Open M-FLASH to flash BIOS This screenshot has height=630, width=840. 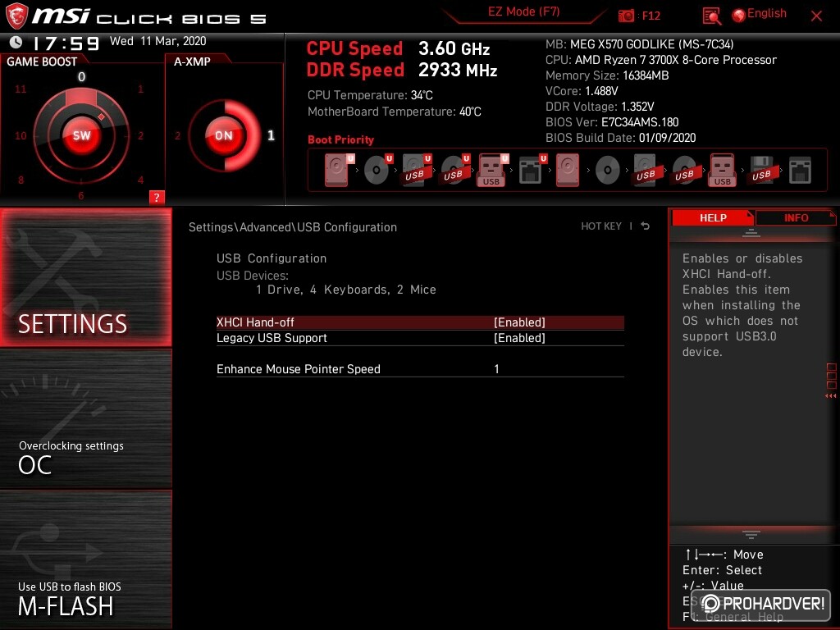click(x=85, y=559)
